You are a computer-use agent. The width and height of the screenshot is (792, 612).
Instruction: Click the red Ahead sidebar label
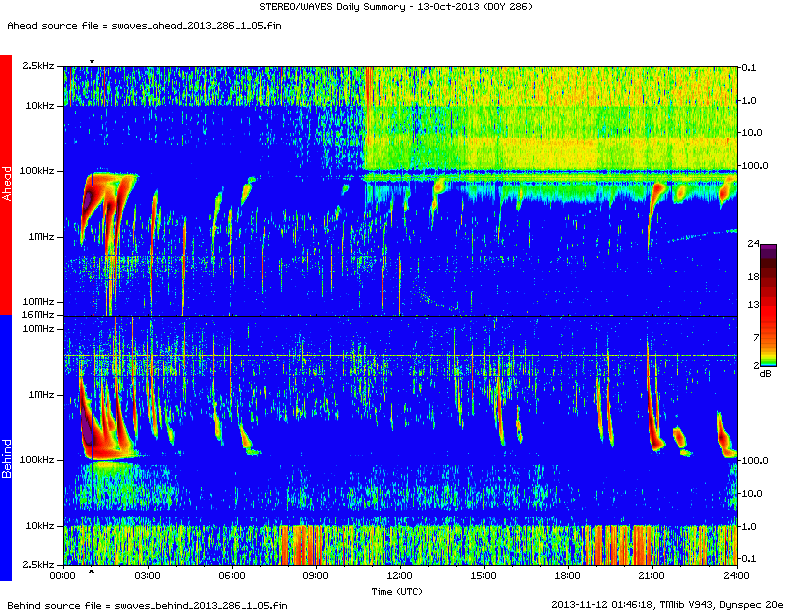click(6, 184)
